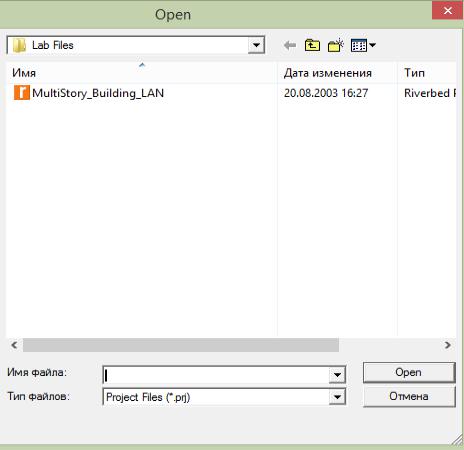The height and width of the screenshot is (450, 464).
Task: Go up one folder level
Action: [312, 45]
